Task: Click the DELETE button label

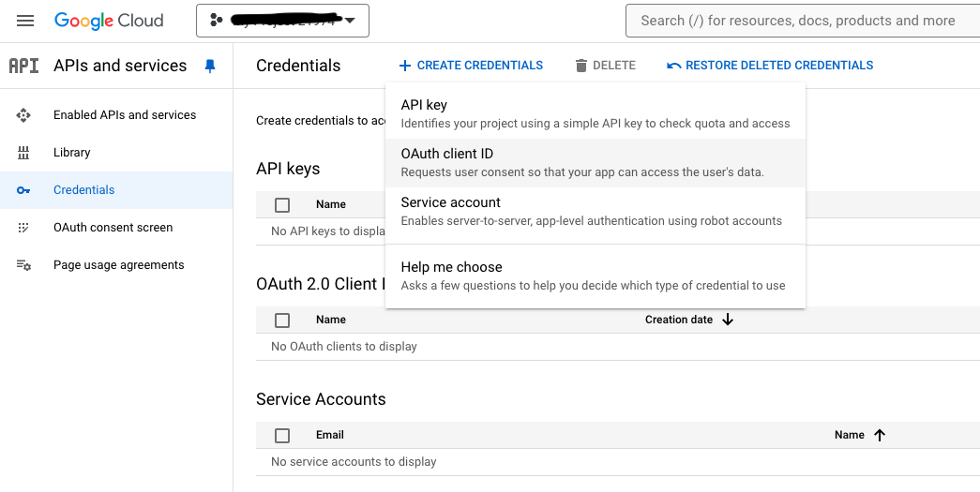Action: coord(613,66)
